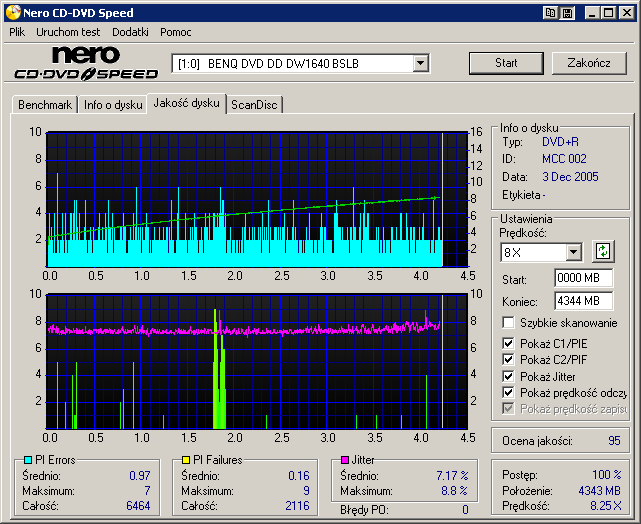Click PI Errors total value 6464
641x524 pixels.
pos(138,506)
